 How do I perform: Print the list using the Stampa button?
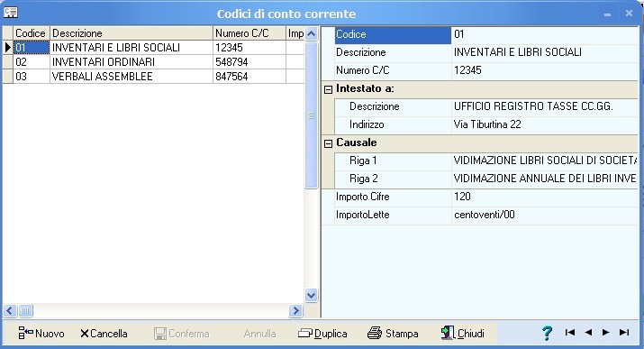click(393, 334)
